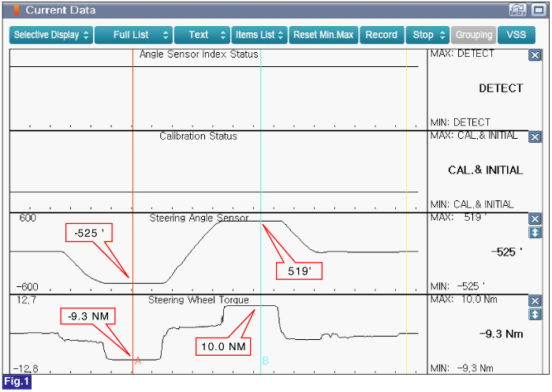This screenshot has height=392, width=552.
Task: Click MIN: CAL.& INITIAL readout
Action: click(x=472, y=204)
